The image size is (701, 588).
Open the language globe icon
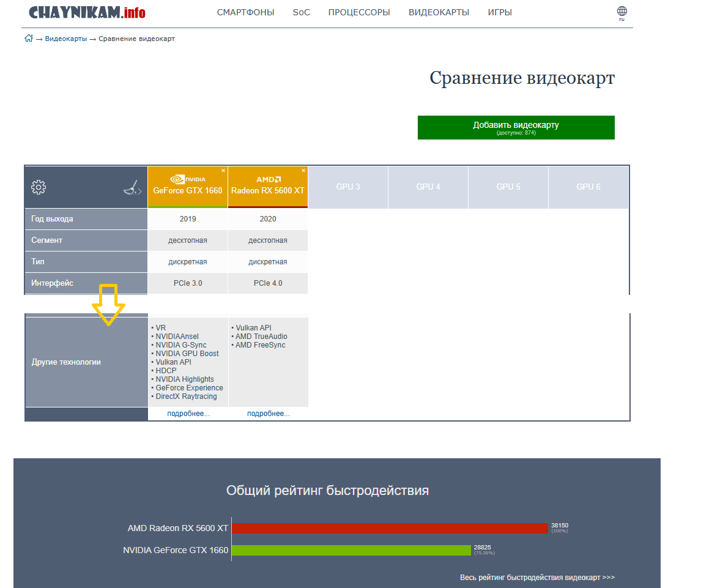(622, 12)
